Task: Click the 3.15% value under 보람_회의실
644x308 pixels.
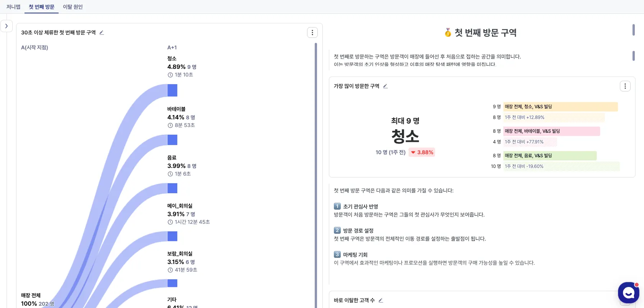Action: click(176, 262)
